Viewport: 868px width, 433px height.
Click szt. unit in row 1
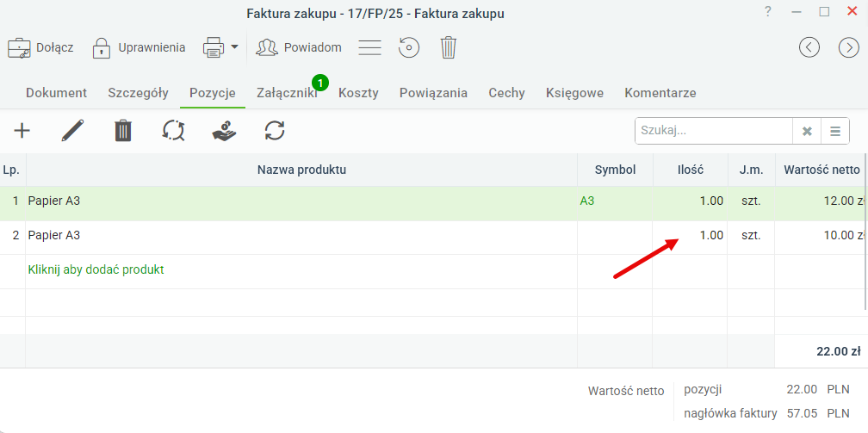tap(751, 201)
